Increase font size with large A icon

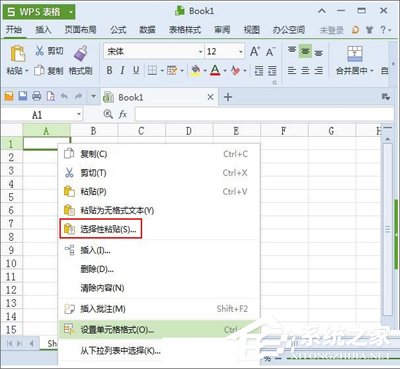[x=255, y=52]
